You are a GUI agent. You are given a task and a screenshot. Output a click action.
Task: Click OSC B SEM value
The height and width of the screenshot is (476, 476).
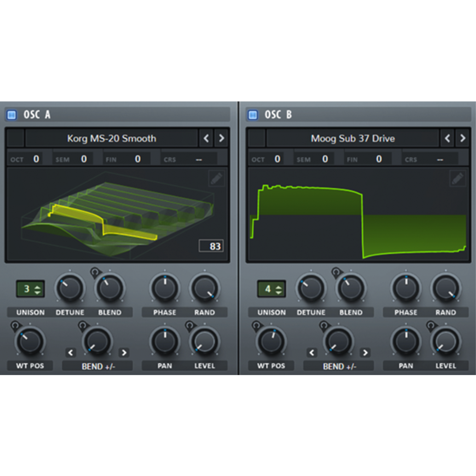coord(325,159)
